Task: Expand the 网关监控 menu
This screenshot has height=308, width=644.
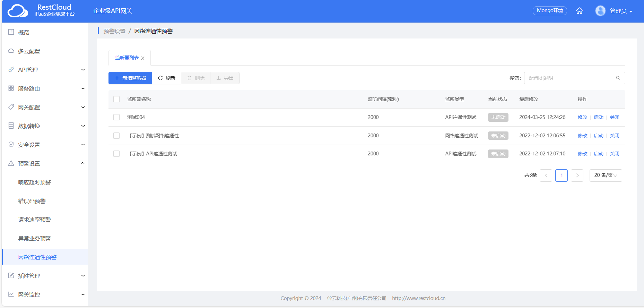Action: (x=83, y=294)
